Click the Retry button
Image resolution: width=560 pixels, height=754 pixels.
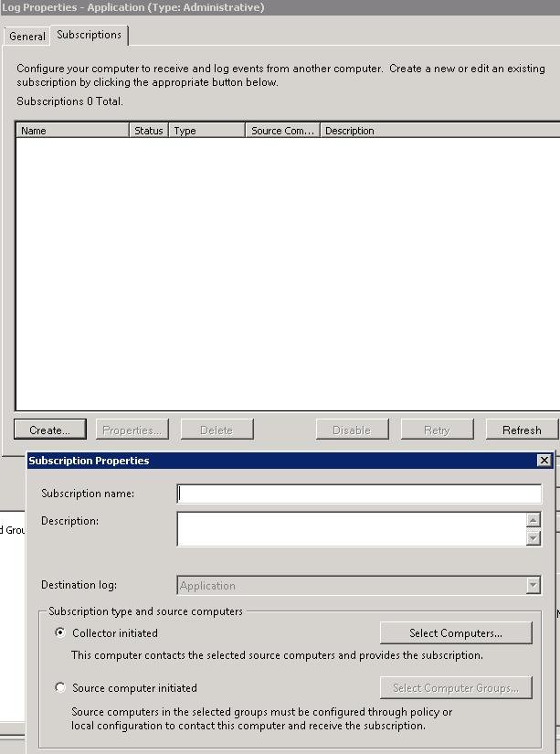437,430
